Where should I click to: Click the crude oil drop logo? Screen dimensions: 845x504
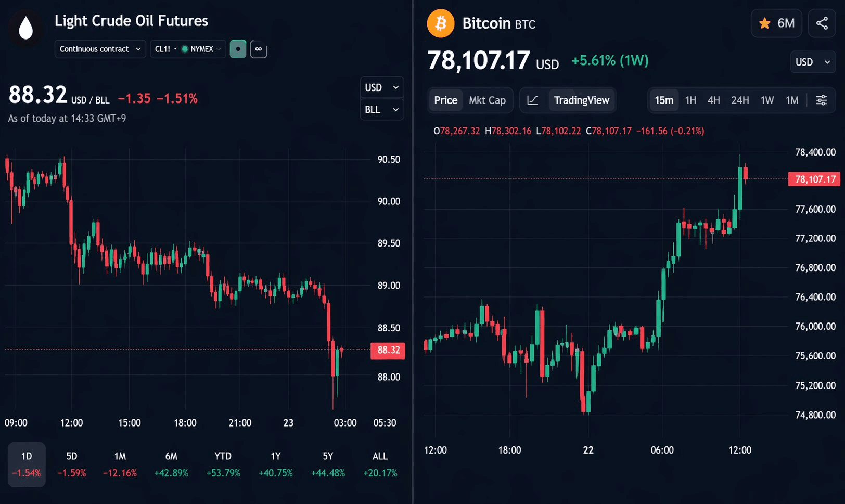pos(25,29)
